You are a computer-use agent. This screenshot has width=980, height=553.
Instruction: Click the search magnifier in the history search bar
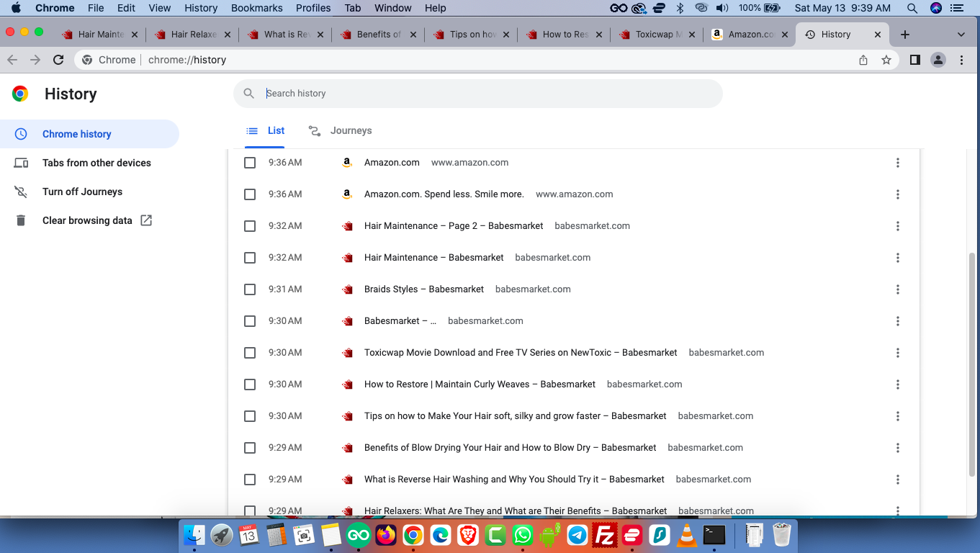tap(248, 93)
